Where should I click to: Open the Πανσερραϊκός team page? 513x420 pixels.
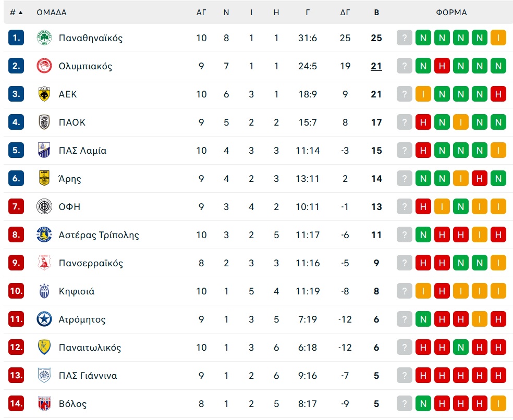click(x=91, y=263)
